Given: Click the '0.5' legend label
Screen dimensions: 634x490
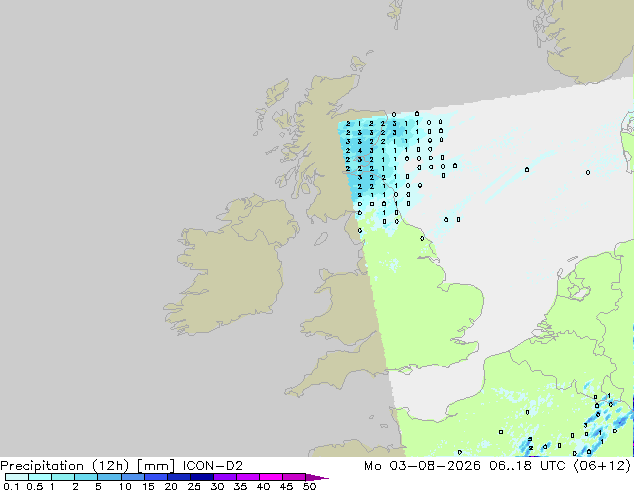Looking at the screenshot, I should [x=34, y=486].
